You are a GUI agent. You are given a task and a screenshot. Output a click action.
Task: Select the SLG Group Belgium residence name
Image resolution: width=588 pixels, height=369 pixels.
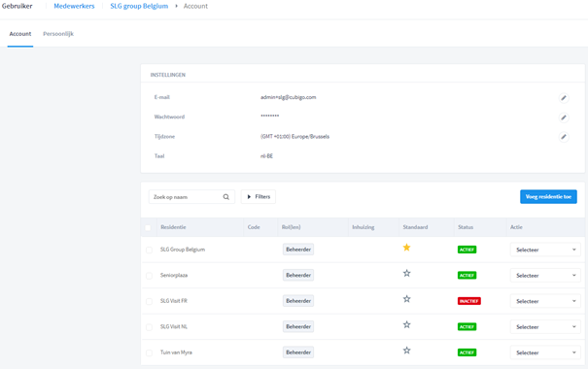pos(183,250)
